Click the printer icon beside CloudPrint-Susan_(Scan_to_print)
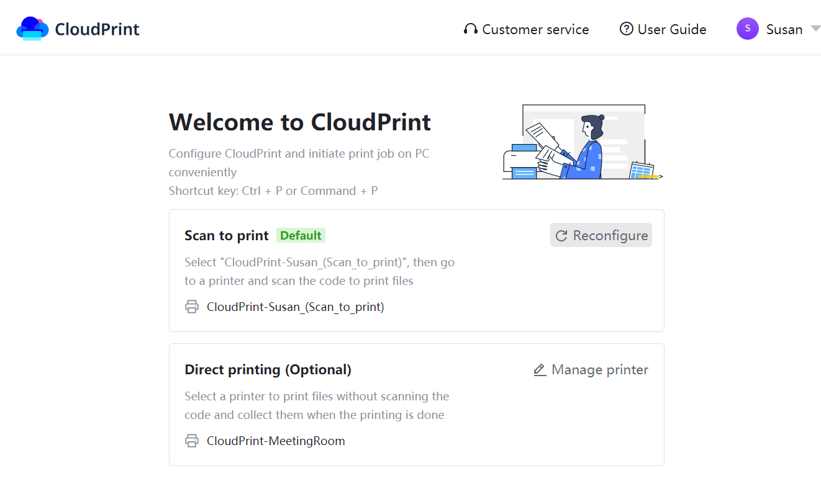The height and width of the screenshot is (504, 821). pos(192,307)
